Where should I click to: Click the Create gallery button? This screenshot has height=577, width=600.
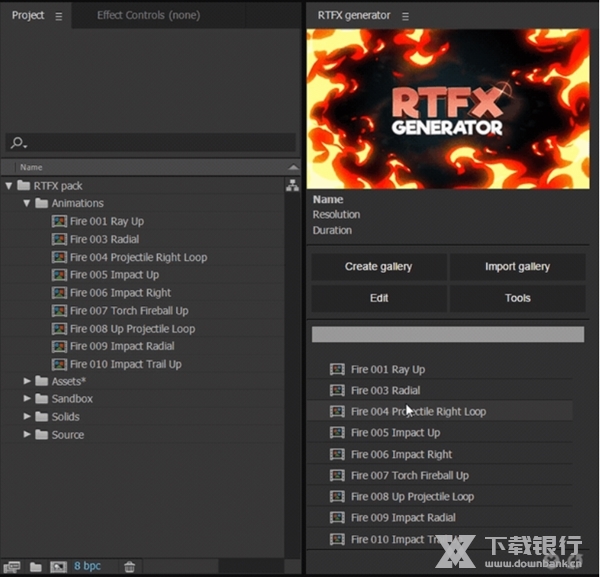[379, 267]
